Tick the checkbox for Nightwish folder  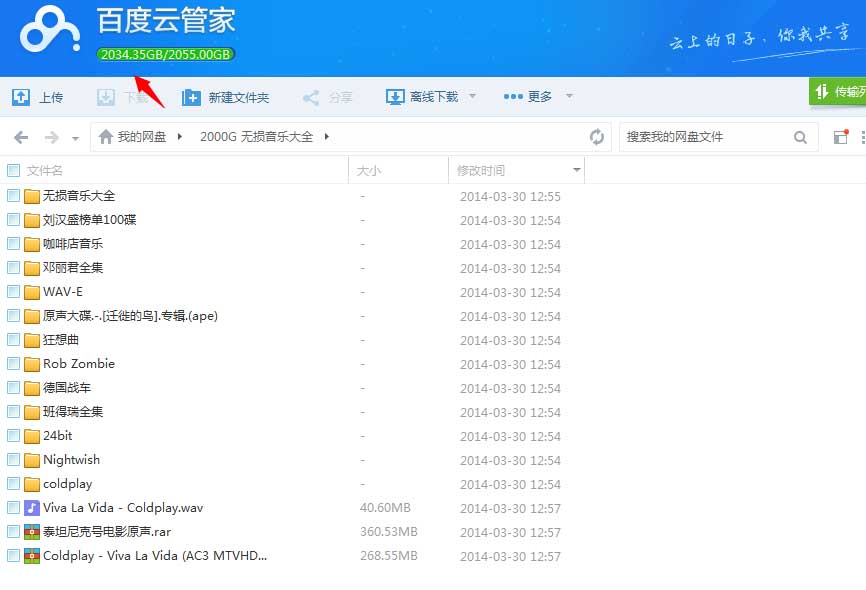coord(14,459)
